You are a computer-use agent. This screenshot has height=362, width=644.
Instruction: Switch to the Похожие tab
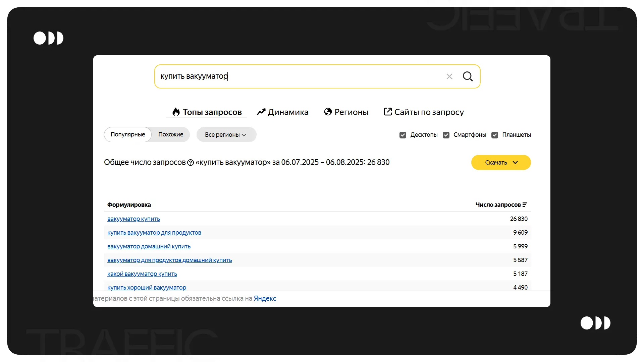coord(171,134)
